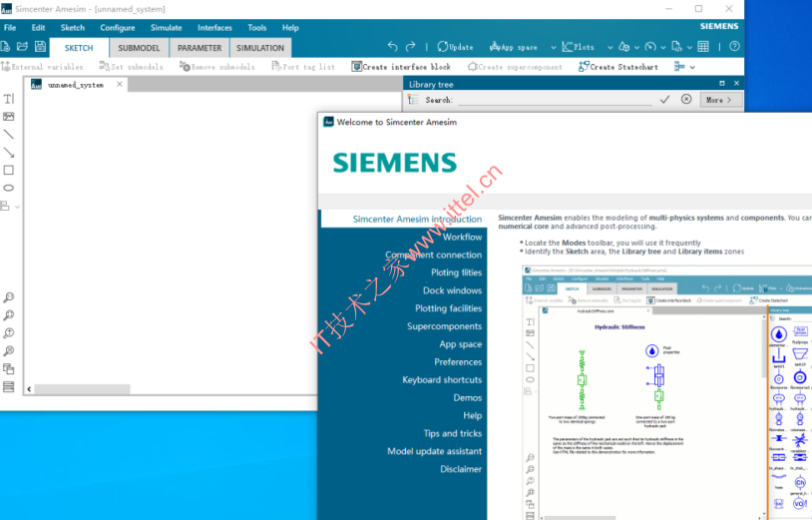Viewport: 812px width, 520px height.
Task: Open Tips and tricks topic
Action: tap(453, 433)
